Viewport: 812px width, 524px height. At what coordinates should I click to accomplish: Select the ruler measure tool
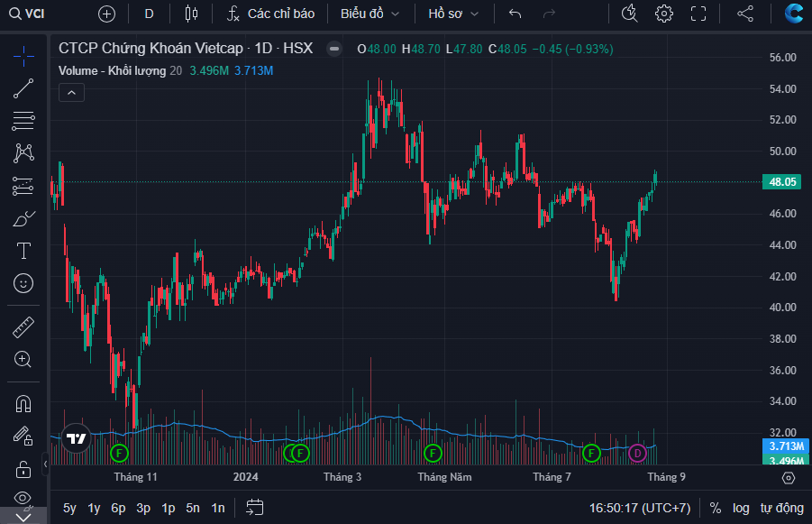(x=24, y=326)
